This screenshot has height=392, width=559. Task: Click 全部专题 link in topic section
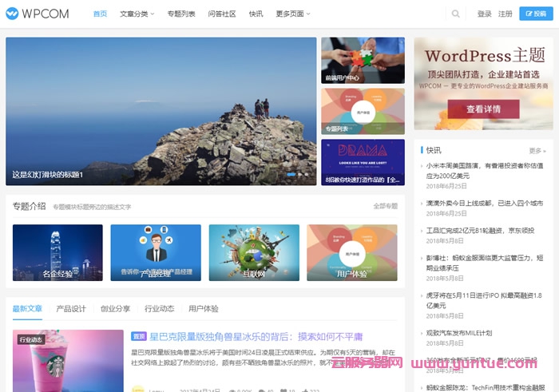coord(385,206)
